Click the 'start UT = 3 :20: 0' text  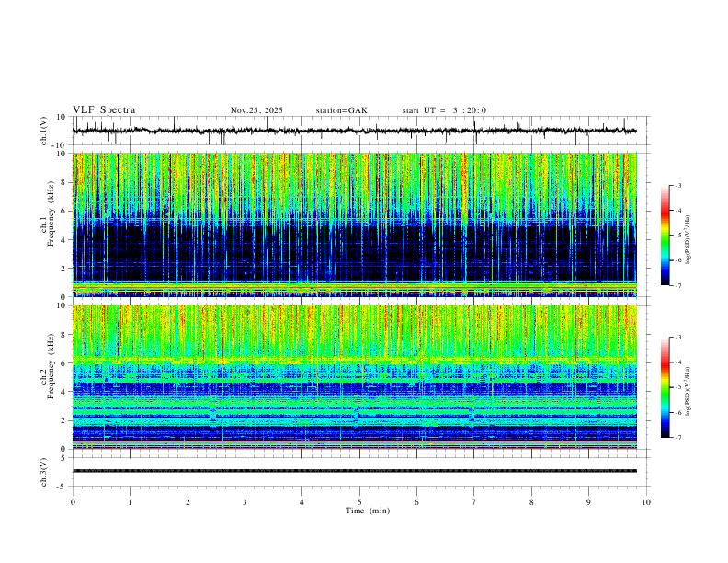tap(444, 110)
